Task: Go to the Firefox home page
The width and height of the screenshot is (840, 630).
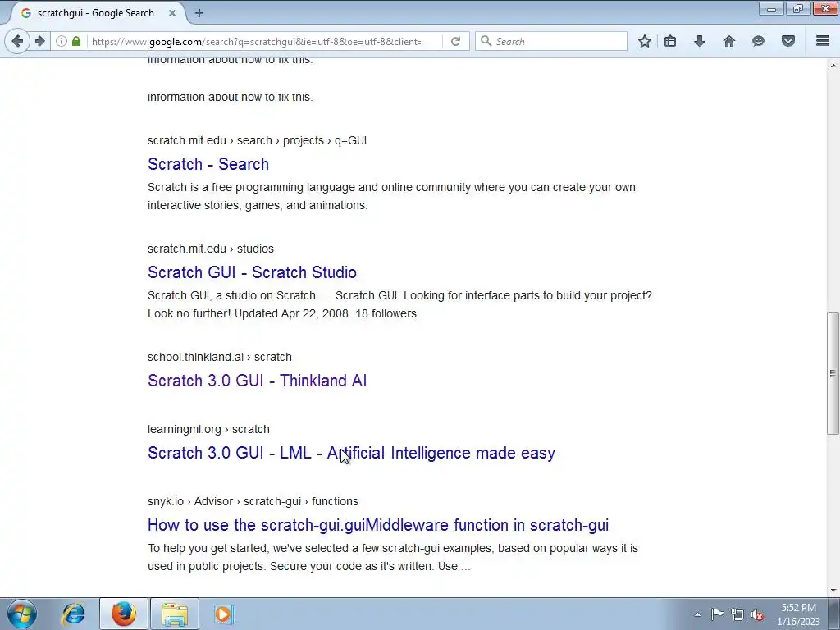Action: [x=729, y=41]
